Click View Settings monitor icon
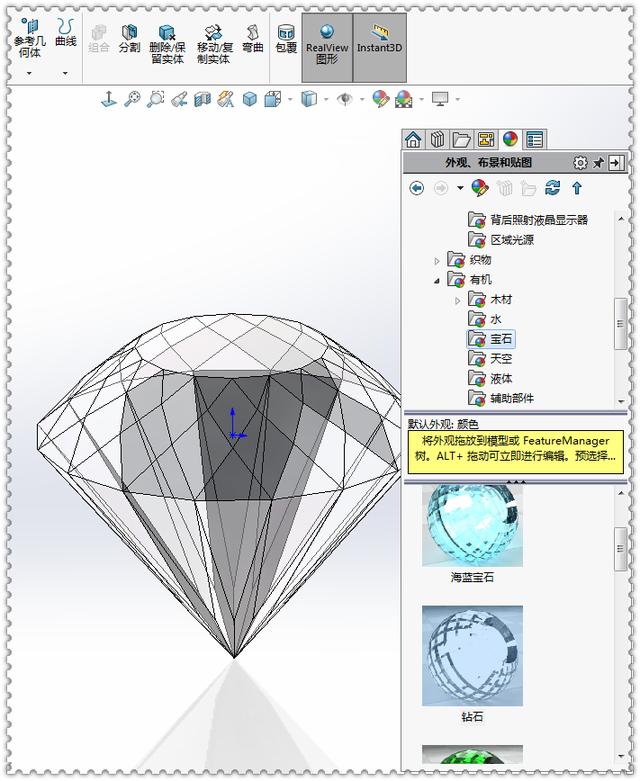The width and height of the screenshot is (640, 781). [x=440, y=99]
